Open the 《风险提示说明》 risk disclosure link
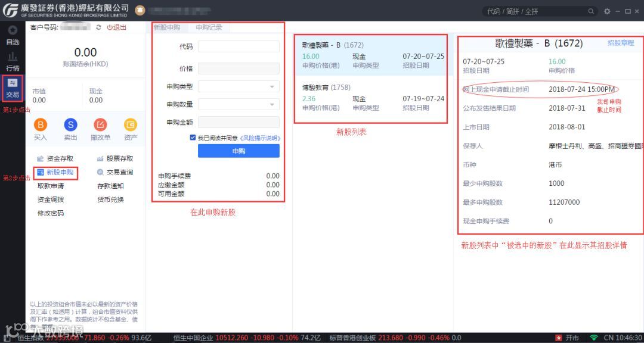Viewport: 644px width, 343px height. pos(259,138)
